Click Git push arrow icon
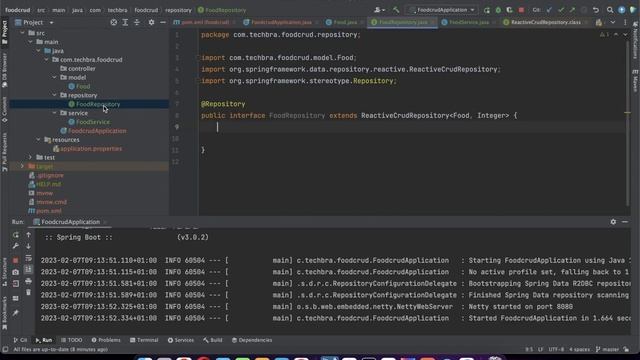The image size is (640, 360). [x=572, y=10]
